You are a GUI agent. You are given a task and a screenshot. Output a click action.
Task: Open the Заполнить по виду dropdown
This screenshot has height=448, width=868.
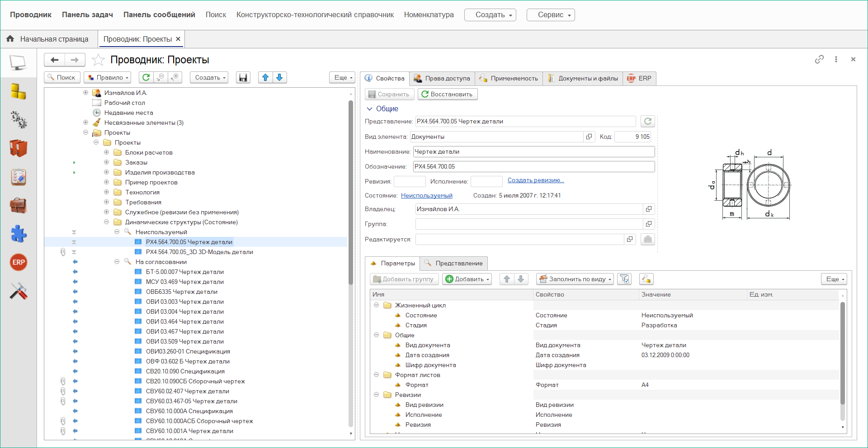coord(575,279)
